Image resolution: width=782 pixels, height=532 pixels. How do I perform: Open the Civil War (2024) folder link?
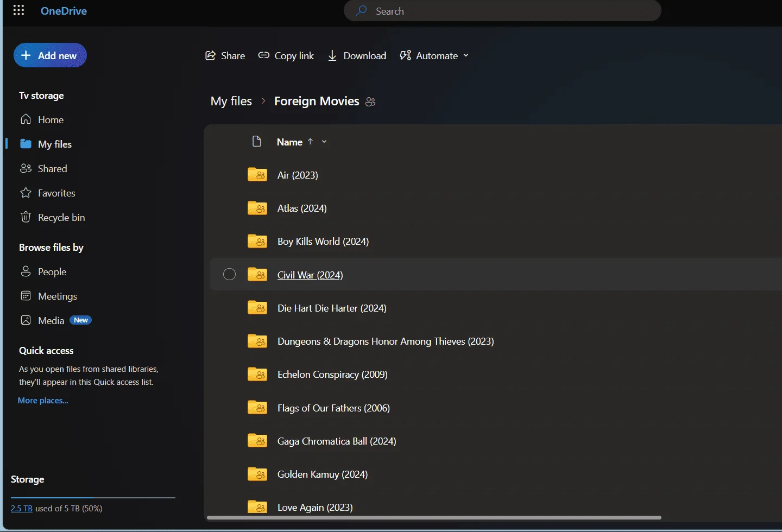[x=310, y=275]
